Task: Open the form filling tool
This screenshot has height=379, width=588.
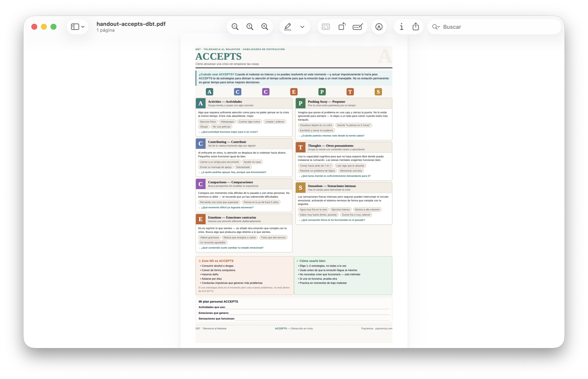Action: coord(357,27)
